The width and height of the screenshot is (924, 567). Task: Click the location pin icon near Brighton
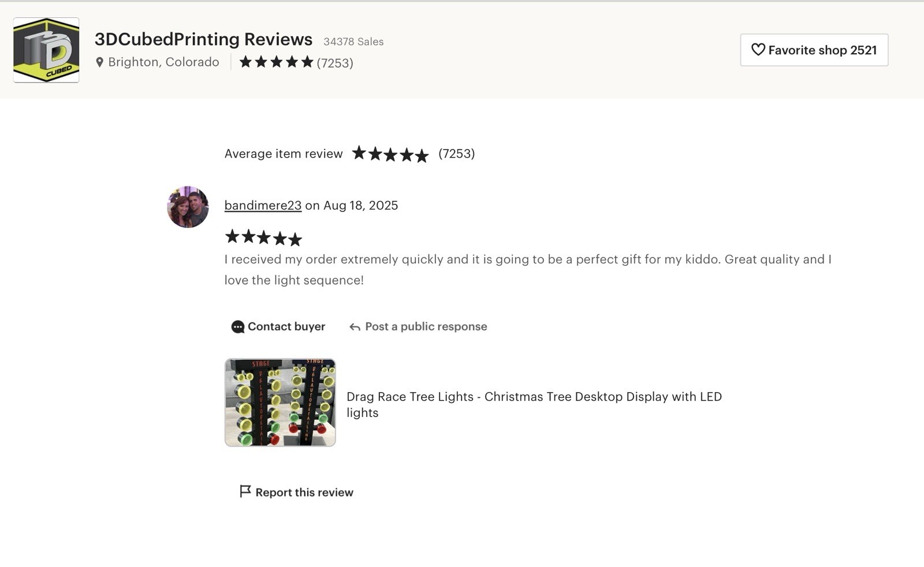pyautogui.click(x=99, y=62)
